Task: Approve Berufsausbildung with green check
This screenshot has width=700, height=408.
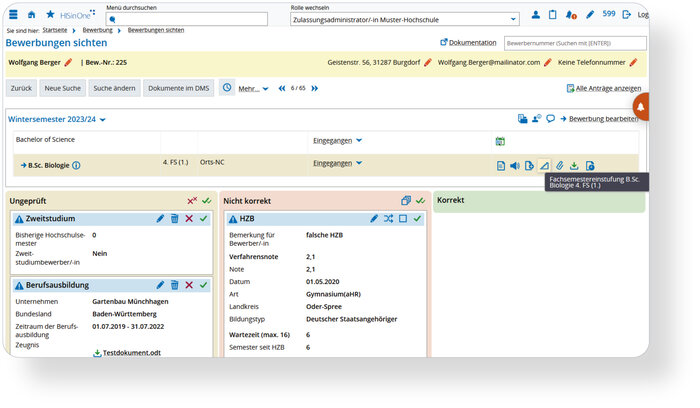Action: tap(204, 285)
